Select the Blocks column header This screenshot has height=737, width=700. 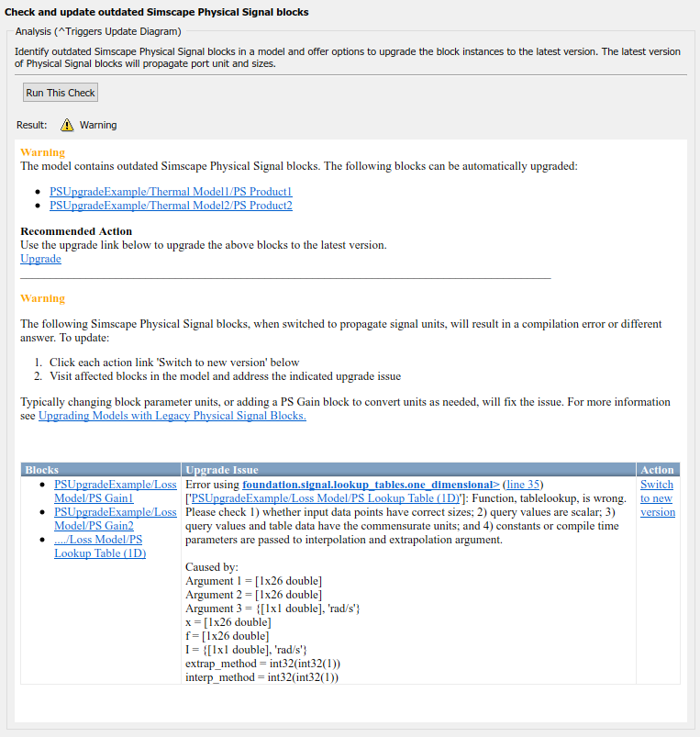[101, 470]
